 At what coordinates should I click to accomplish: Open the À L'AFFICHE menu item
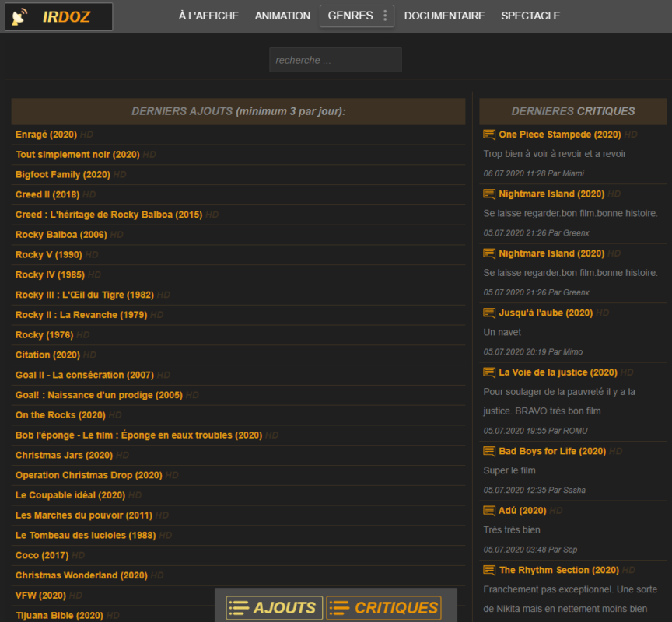pyautogui.click(x=208, y=16)
